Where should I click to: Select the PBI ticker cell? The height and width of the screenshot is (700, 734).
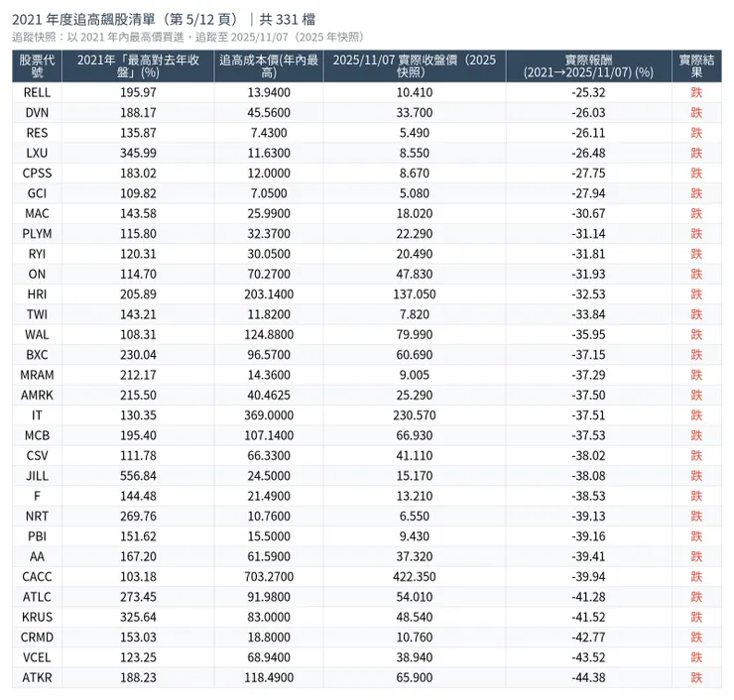pyautogui.click(x=37, y=536)
